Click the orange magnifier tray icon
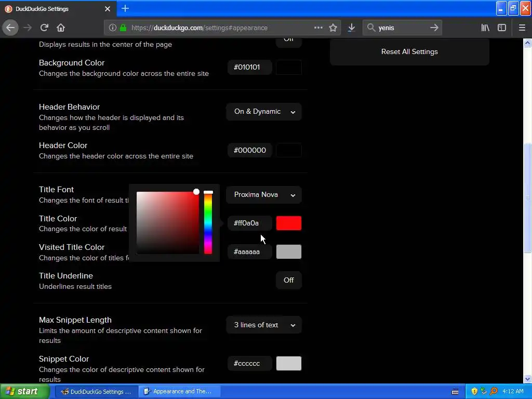Viewport: 532px width, 399px height. click(494, 392)
